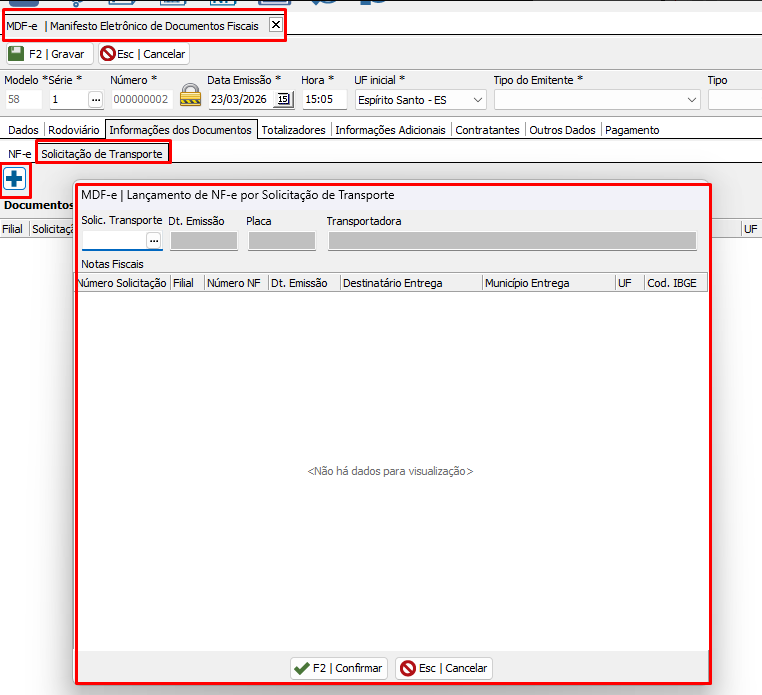Open the Totalizadores tab
762x695 pixels.
(x=293, y=130)
